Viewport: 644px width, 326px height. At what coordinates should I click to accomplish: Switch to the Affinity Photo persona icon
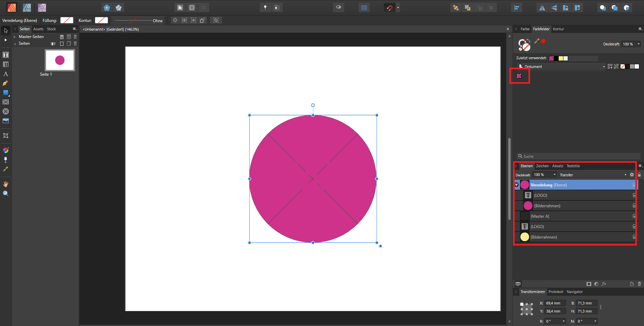42,7
